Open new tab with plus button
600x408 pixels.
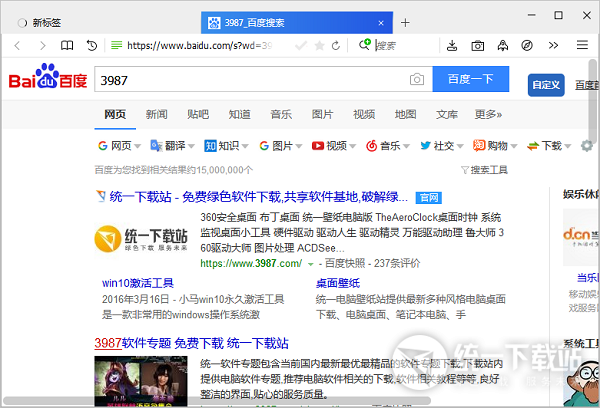tap(405, 22)
